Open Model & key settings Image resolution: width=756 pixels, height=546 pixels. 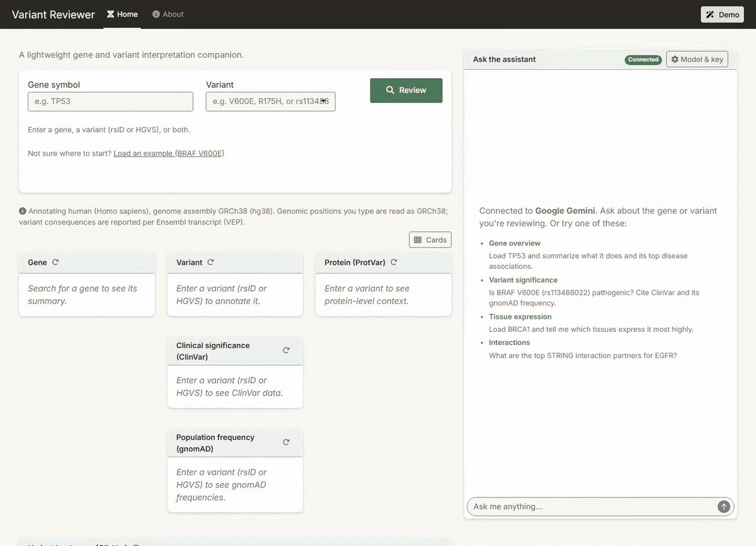click(697, 59)
